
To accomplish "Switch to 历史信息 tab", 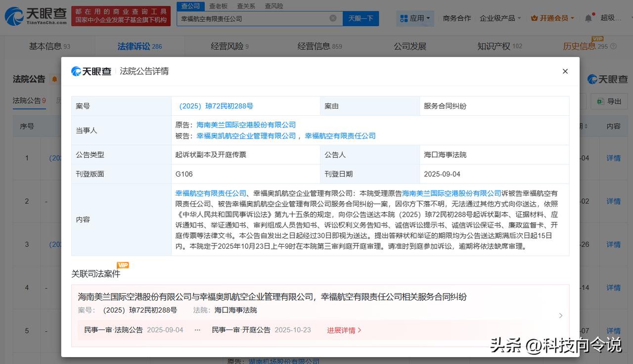I will click(x=585, y=46).
